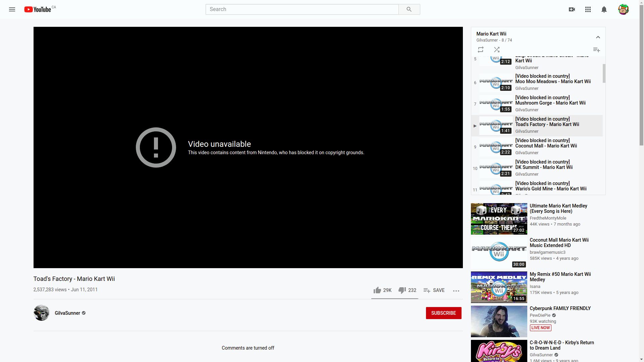644x362 pixels.
Task: Save the playlist with add icon
Action: tap(596, 50)
